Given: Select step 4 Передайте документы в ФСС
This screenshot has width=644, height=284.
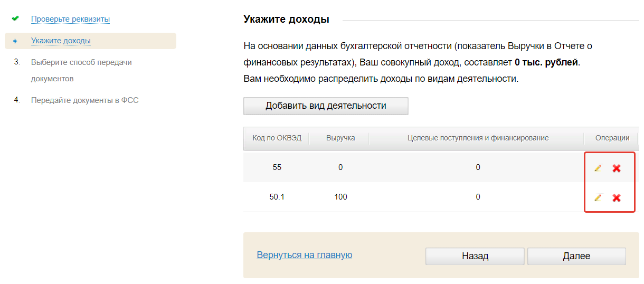Looking at the screenshot, I should [x=84, y=100].
